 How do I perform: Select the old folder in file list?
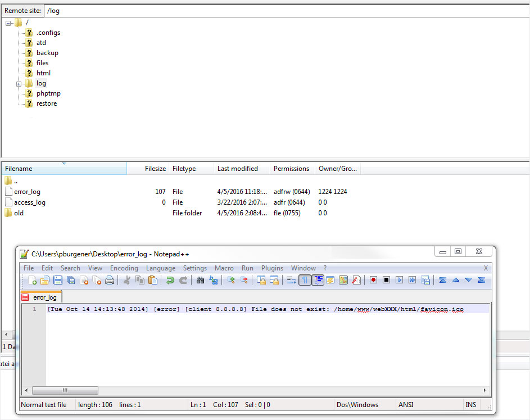click(19, 213)
